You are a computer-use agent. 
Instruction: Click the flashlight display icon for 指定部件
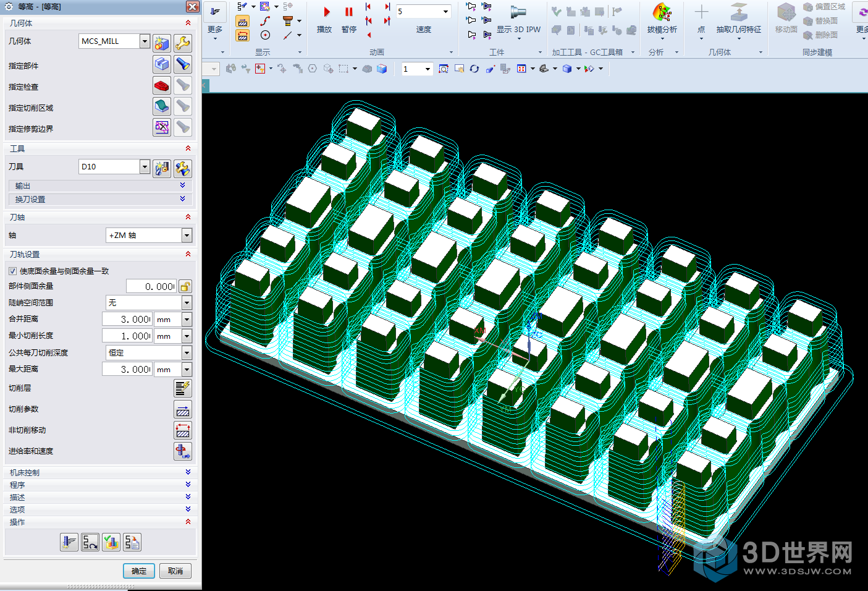[x=183, y=64]
